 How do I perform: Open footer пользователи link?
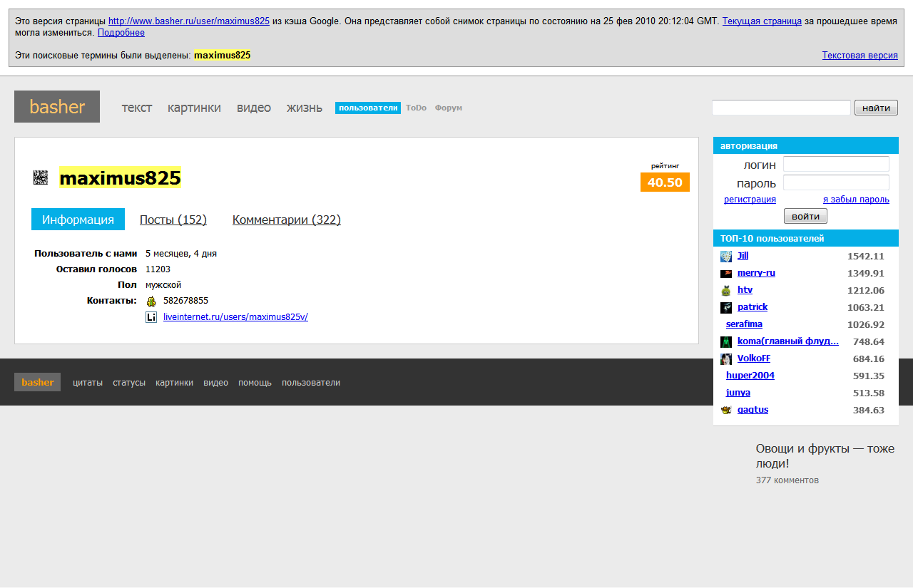[x=311, y=383]
